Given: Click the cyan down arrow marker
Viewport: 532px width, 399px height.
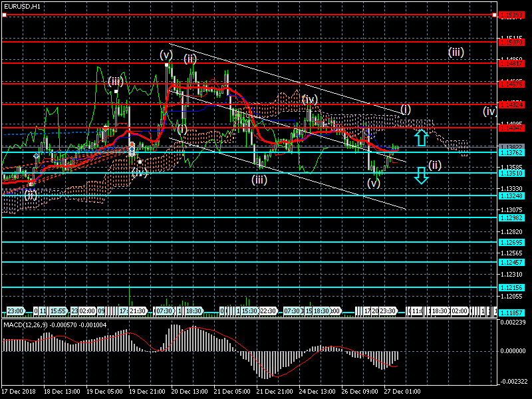Looking at the screenshot, I should click(420, 176).
